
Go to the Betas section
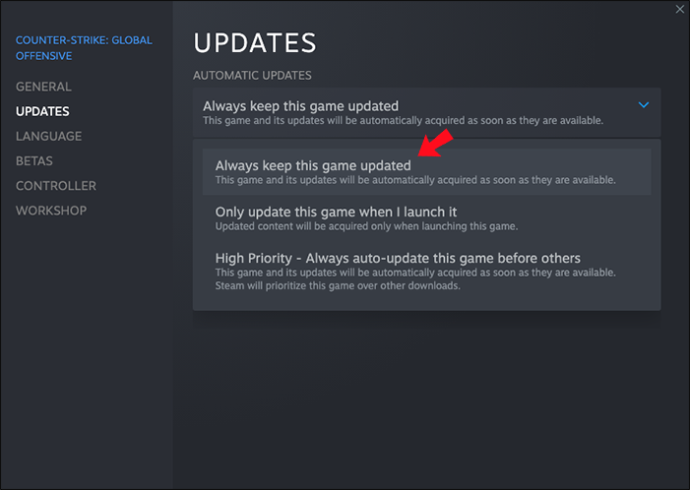click(x=34, y=161)
